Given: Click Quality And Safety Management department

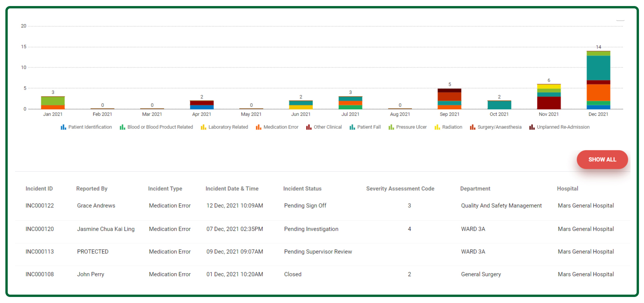Looking at the screenshot, I should [x=501, y=206].
